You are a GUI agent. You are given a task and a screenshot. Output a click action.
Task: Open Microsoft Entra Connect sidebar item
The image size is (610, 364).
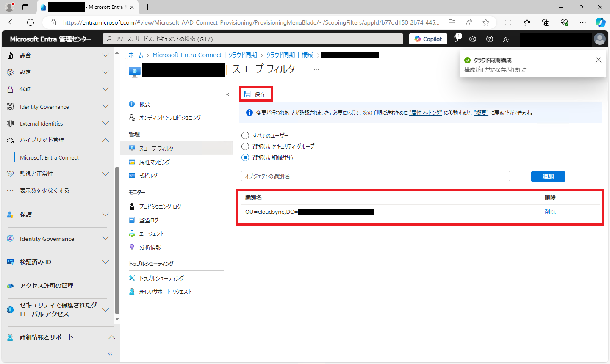click(x=49, y=157)
